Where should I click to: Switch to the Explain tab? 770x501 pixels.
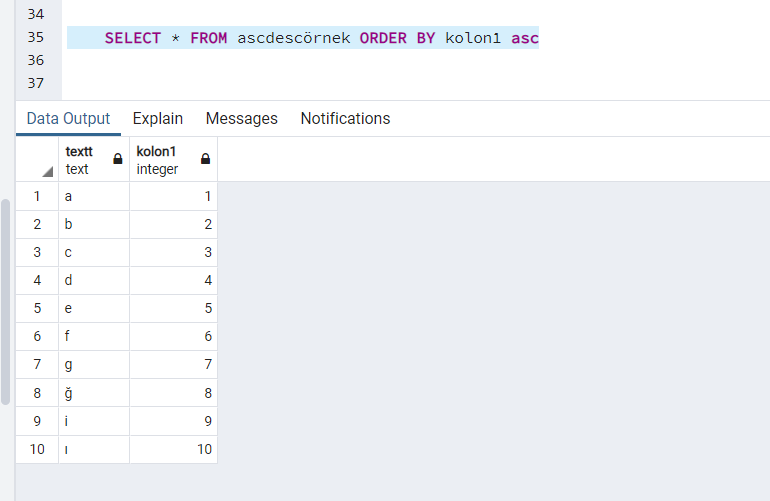[x=158, y=118]
